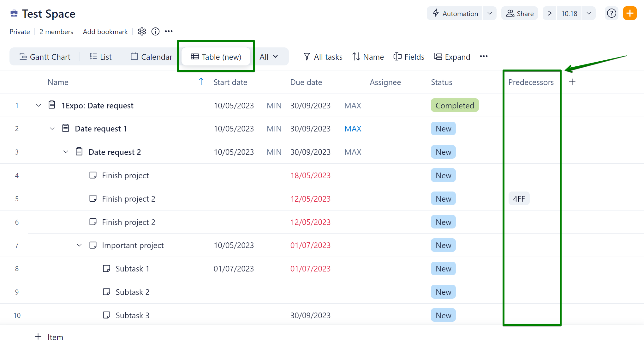The image size is (644, 347).
Task: Switch to the Calendar view
Action: pos(152,57)
